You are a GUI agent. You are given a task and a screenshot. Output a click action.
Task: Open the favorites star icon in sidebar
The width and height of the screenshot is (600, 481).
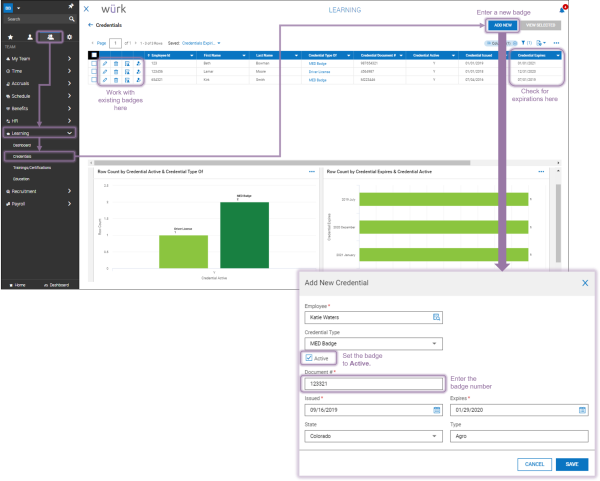click(10, 37)
